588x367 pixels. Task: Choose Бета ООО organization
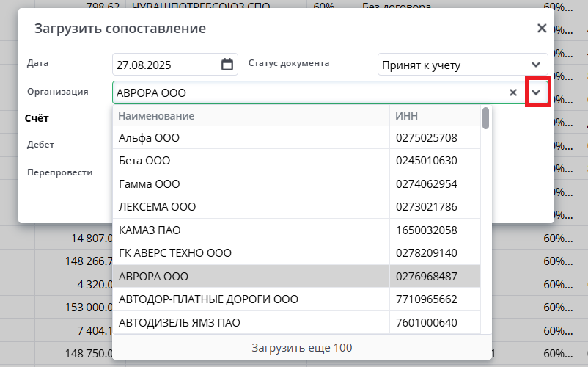251,161
